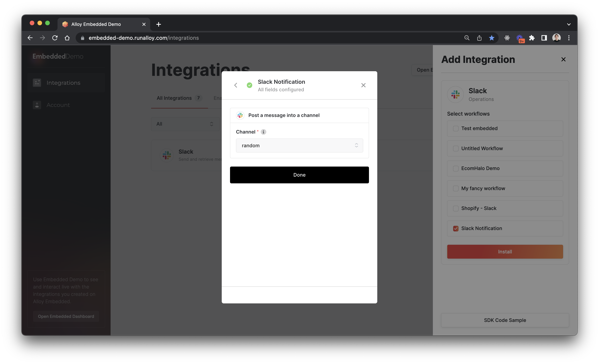Click the back chevron in Slack Notification modal
This screenshot has height=364, width=599.
(x=236, y=85)
